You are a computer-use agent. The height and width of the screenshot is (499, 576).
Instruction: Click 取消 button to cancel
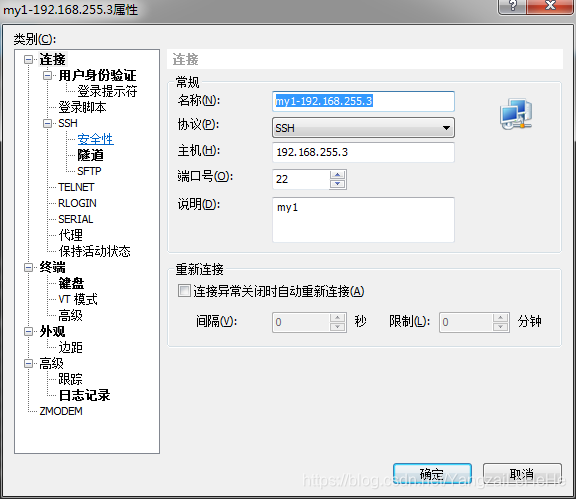coord(522,474)
